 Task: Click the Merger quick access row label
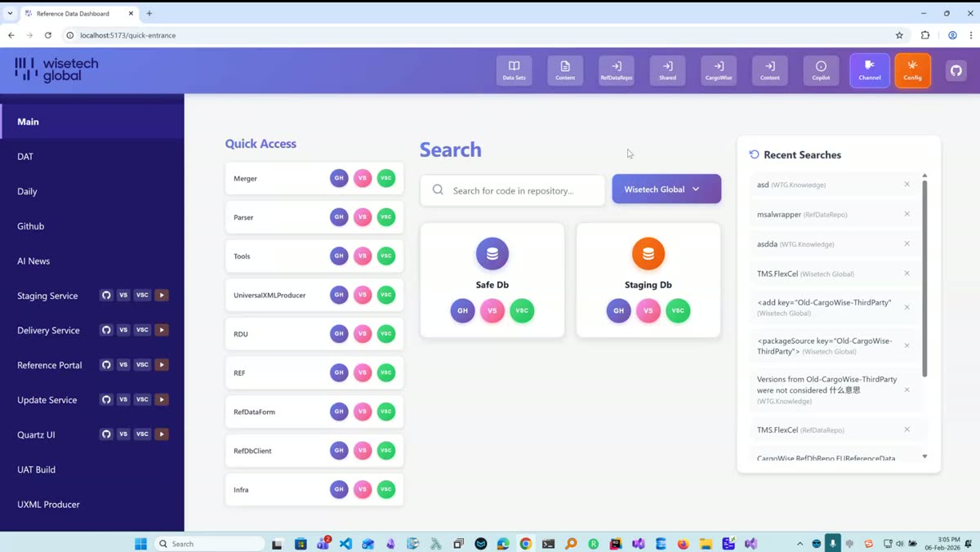[x=245, y=178]
